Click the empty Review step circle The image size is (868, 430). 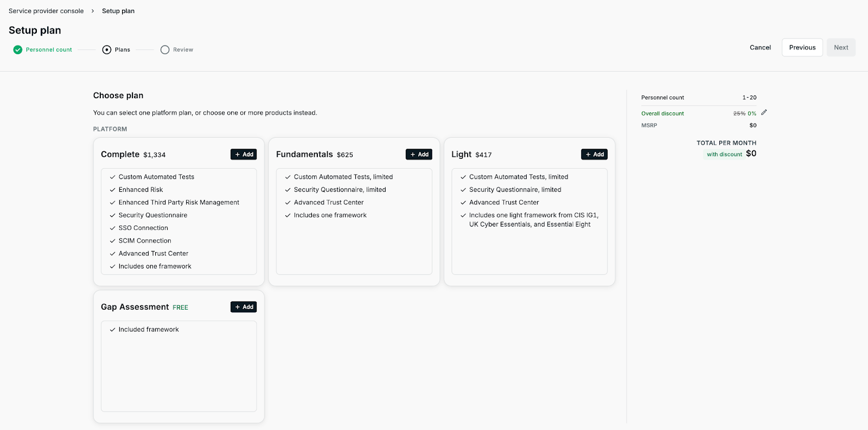(x=165, y=49)
